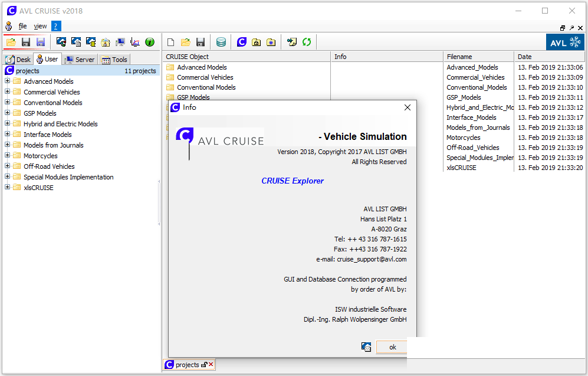Click the computer monitor icon in left toolbar
Image resolution: width=588 pixels, height=376 pixels.
[120, 42]
